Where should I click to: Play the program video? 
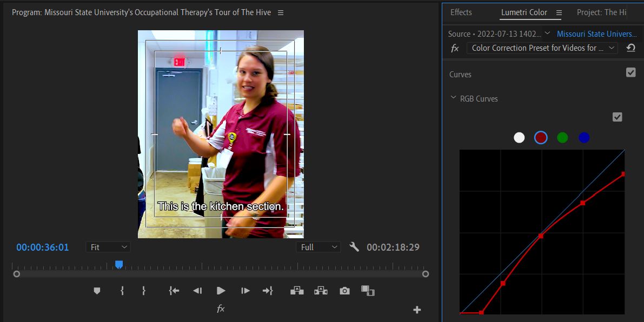(x=221, y=291)
